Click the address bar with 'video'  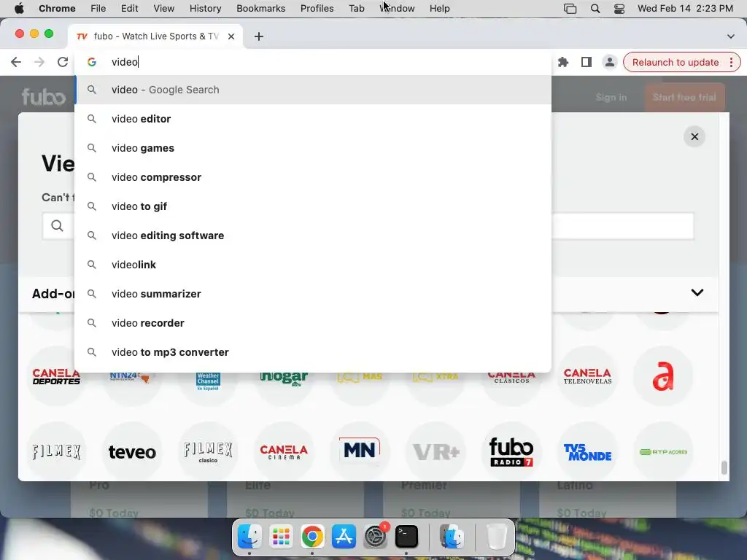pos(313,62)
